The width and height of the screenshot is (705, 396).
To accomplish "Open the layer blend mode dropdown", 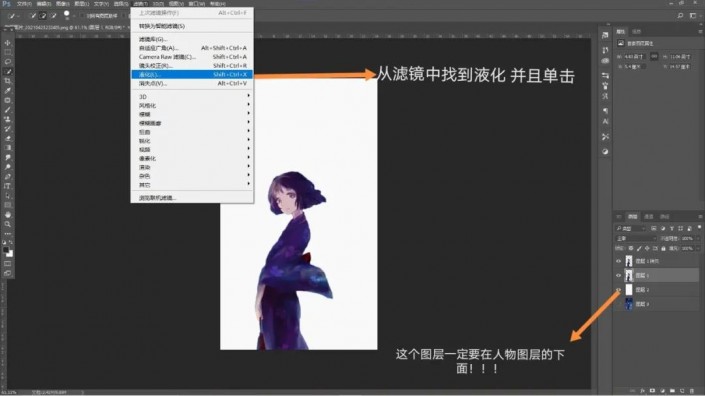I will (x=636, y=238).
